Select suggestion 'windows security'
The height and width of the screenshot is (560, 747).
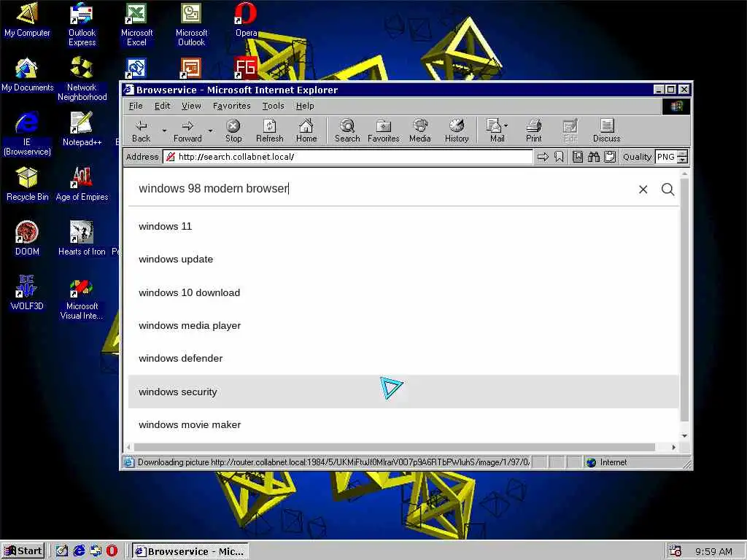pos(403,392)
